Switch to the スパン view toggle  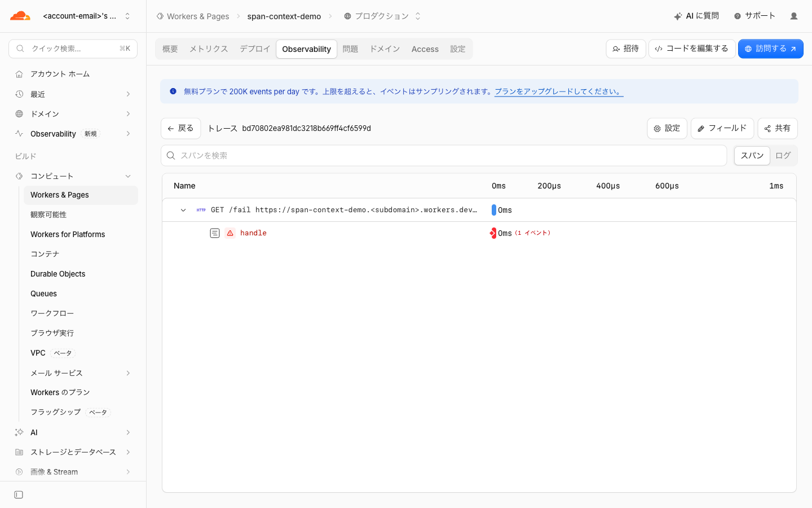tap(752, 156)
